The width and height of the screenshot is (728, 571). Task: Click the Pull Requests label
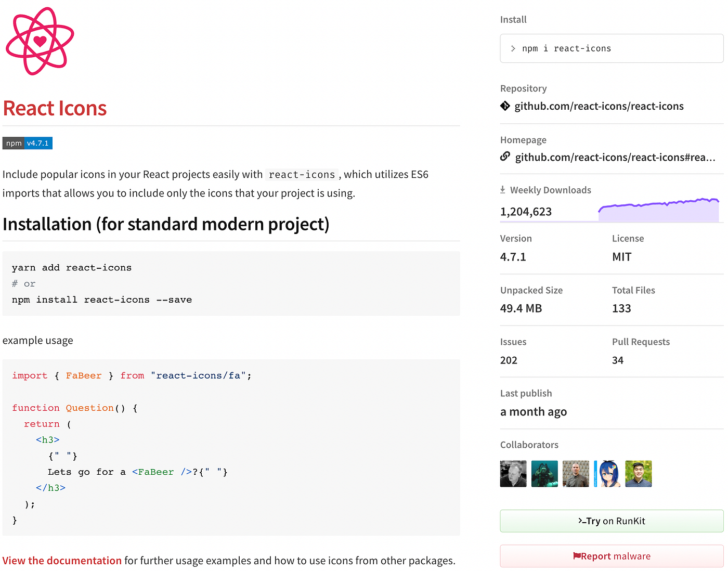641,342
